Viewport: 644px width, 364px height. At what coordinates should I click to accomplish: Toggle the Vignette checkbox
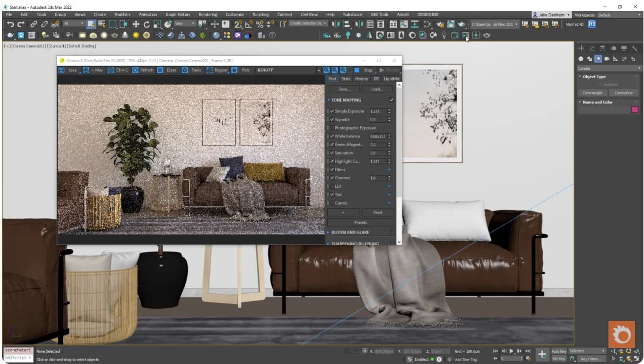point(332,120)
